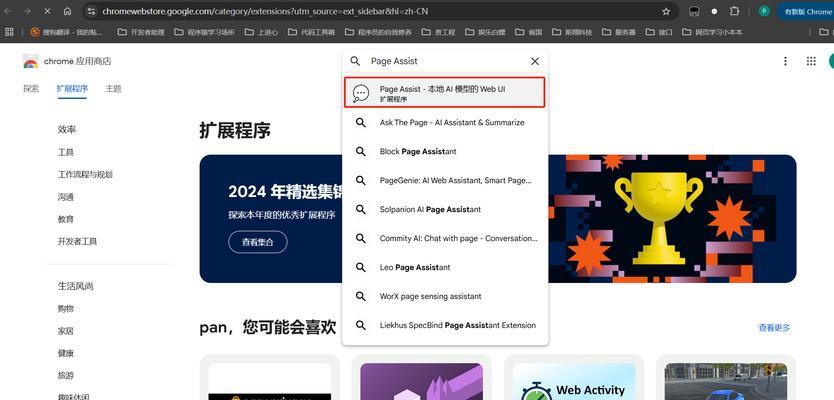Open the 娱乐白嫖 bookmark folder

click(x=485, y=32)
